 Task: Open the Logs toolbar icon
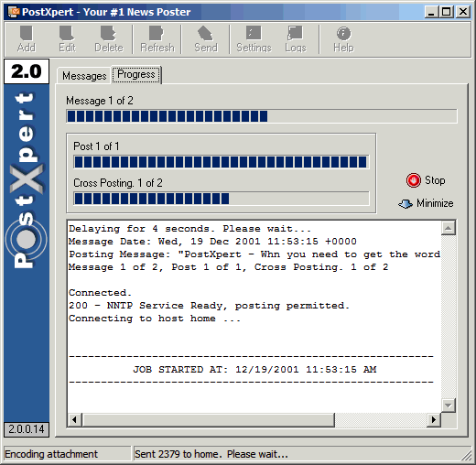point(296,39)
